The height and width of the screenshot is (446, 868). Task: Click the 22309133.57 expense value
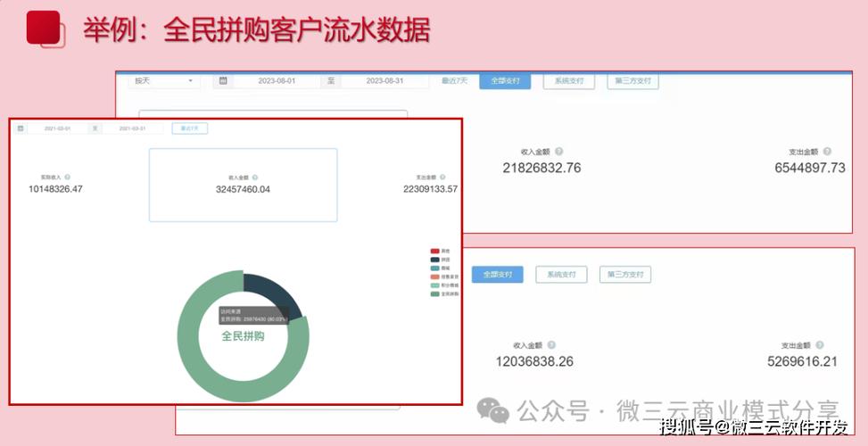coord(431,189)
